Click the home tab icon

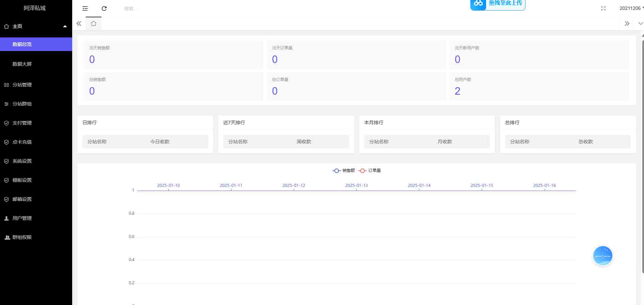tap(94, 23)
